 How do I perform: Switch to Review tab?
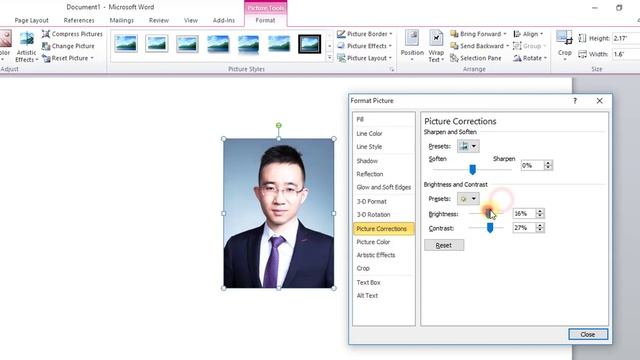pos(159,20)
